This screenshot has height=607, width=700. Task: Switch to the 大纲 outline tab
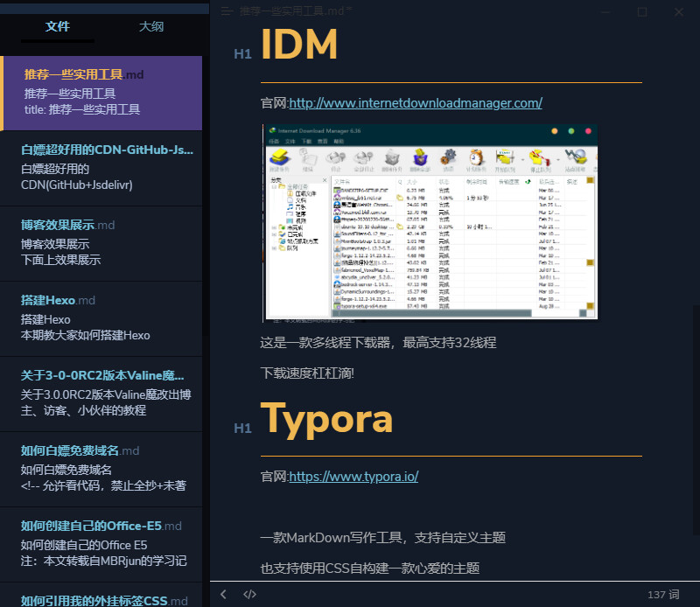[151, 26]
